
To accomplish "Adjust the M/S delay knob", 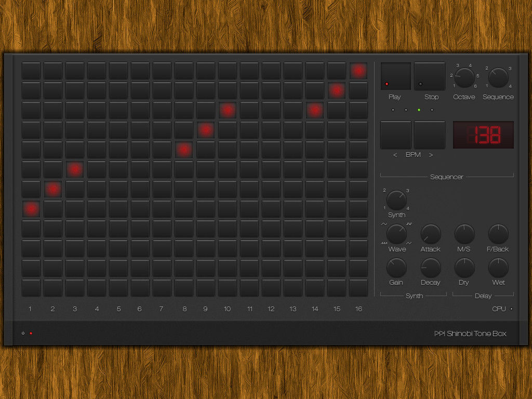I will coord(464,234).
